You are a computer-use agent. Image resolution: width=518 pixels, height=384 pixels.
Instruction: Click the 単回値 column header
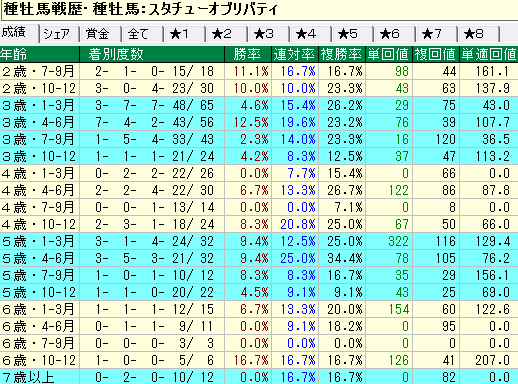[389, 54]
